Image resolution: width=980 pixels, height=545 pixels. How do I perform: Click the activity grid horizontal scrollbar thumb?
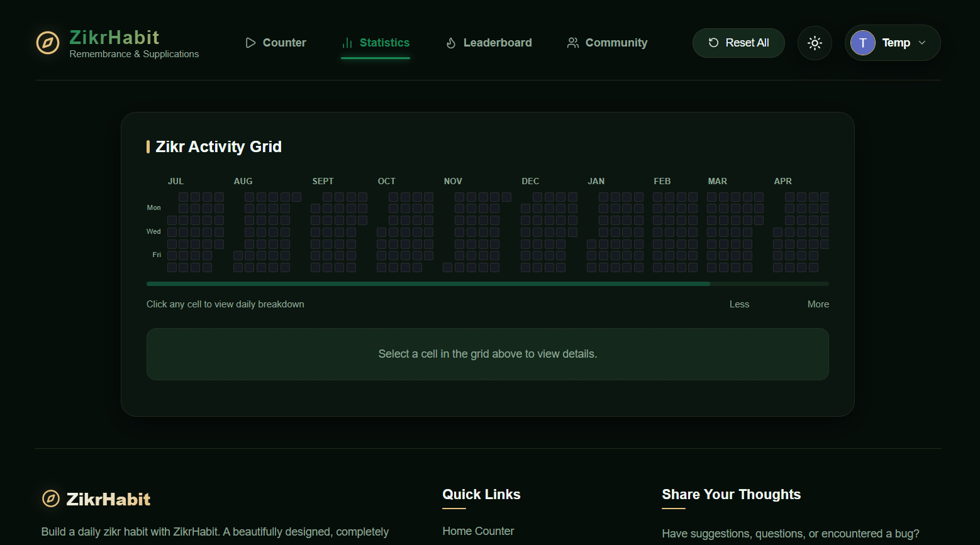click(428, 284)
